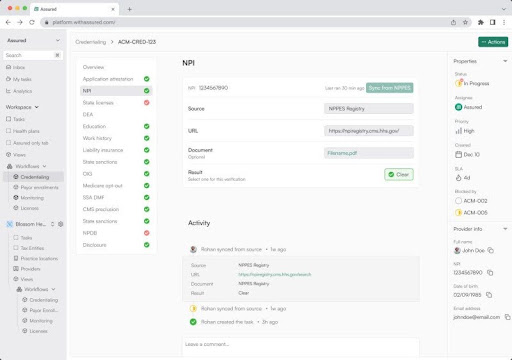512x360 pixels.
Task: Open the Actions button menu
Action: 493,42
